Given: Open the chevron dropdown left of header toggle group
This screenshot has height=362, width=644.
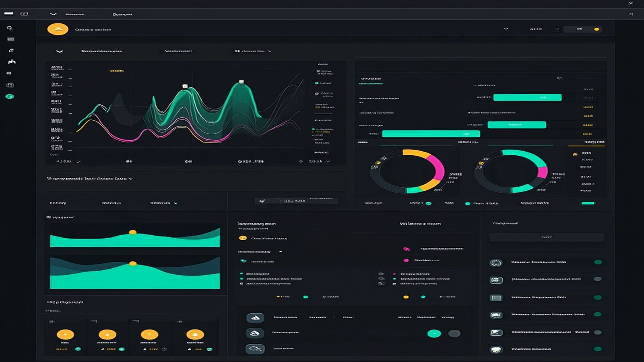Looking at the screenshot, I should 506,29.
